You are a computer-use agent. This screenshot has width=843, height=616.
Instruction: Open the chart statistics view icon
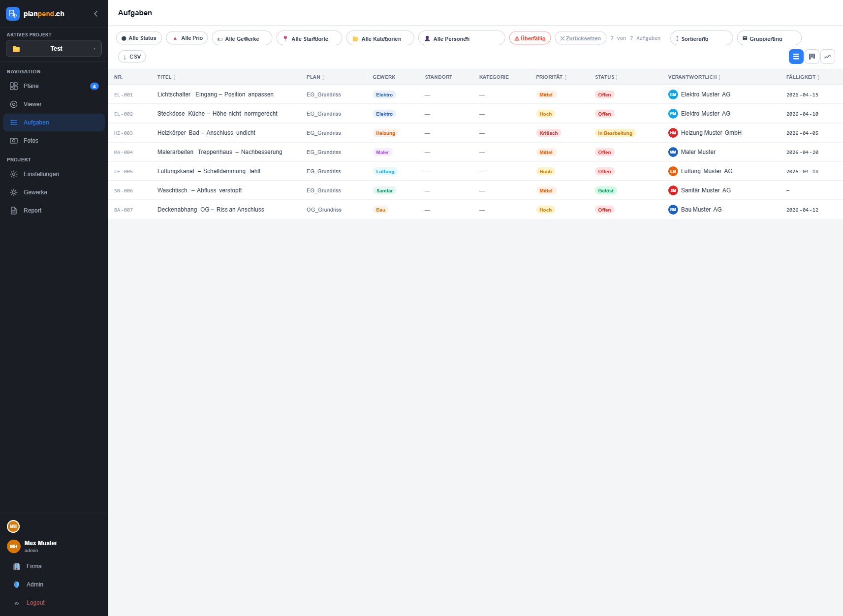(x=827, y=57)
